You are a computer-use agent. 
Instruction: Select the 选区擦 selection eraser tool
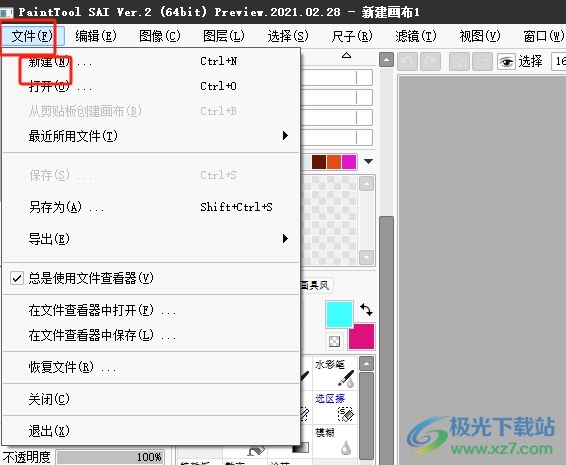click(x=334, y=408)
